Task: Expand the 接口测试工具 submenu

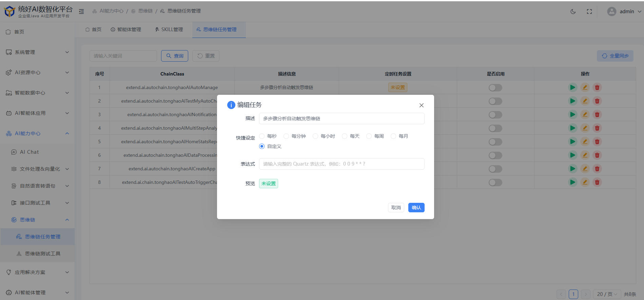Action: pos(37,203)
